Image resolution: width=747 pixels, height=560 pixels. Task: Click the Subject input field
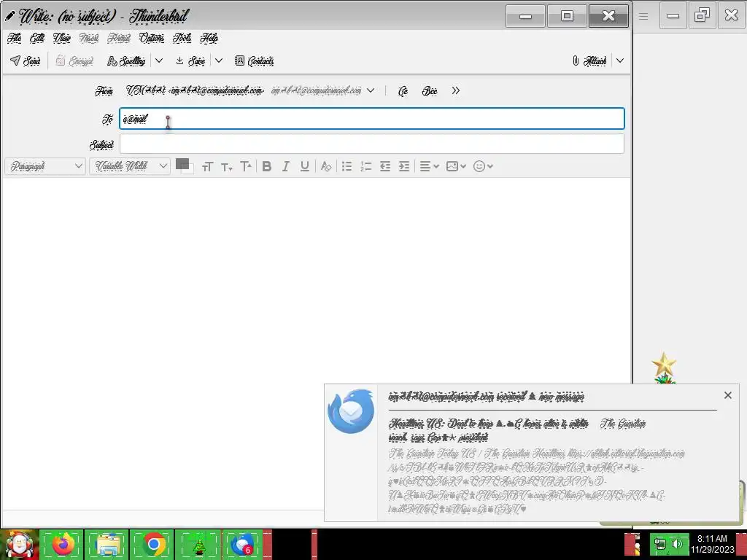click(x=371, y=144)
